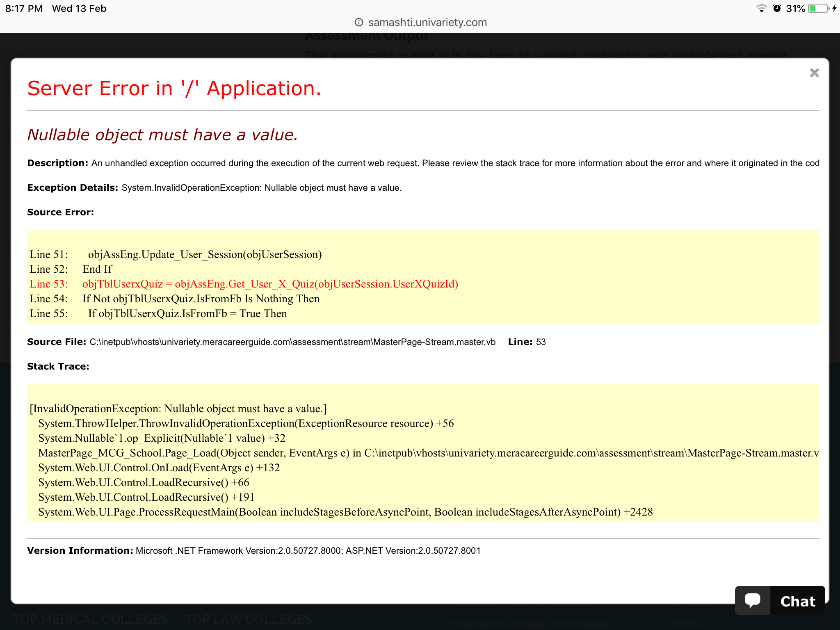
Task: Click 'Nullable object must have a value.' subtitle
Action: click(x=162, y=135)
